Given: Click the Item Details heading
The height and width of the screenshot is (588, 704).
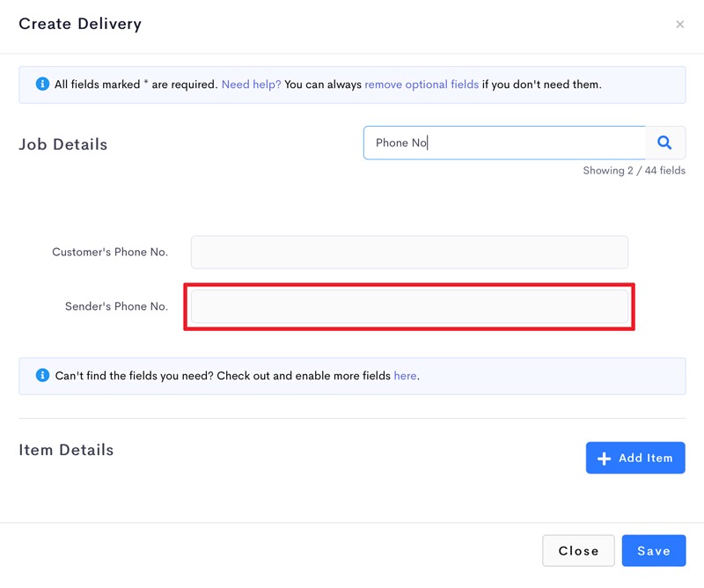Looking at the screenshot, I should (66, 450).
